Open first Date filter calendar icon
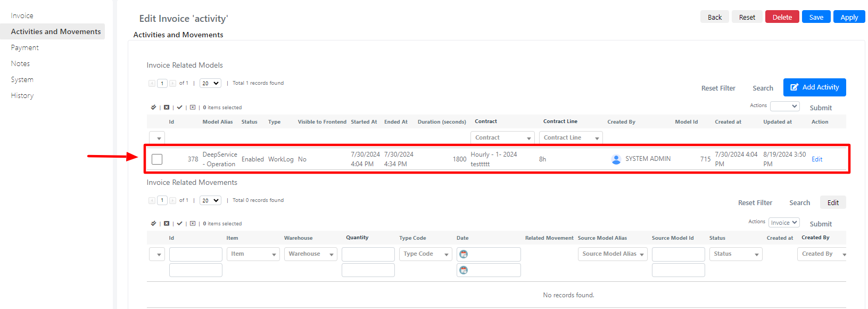868x309 pixels. (464, 254)
